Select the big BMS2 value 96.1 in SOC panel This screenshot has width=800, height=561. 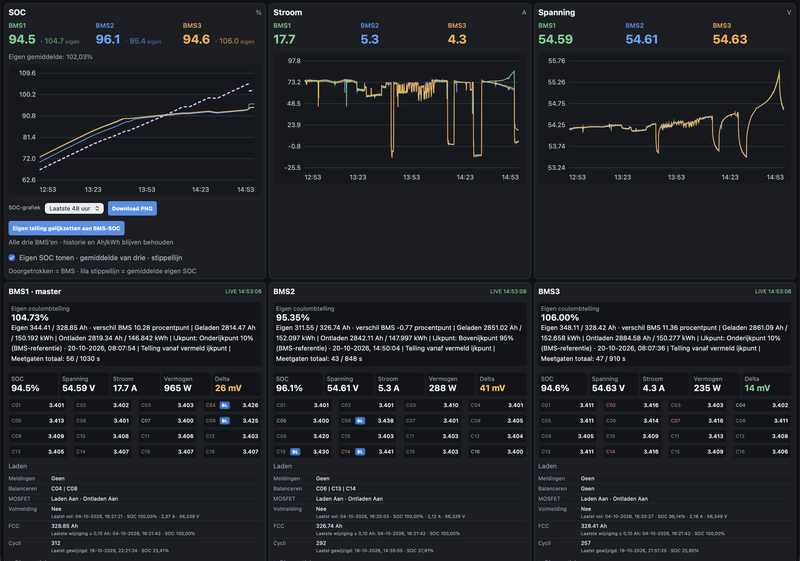point(108,39)
